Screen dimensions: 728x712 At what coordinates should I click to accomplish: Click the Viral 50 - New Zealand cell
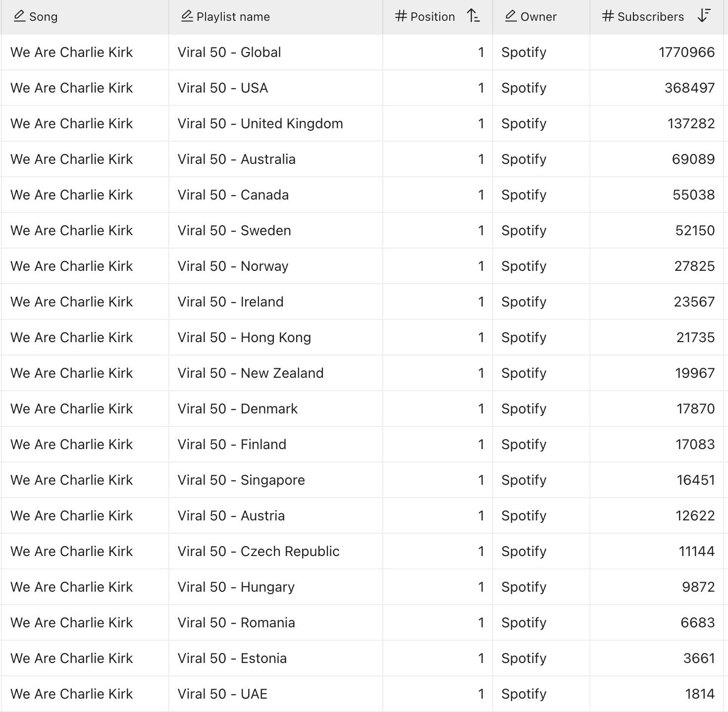(x=276, y=373)
